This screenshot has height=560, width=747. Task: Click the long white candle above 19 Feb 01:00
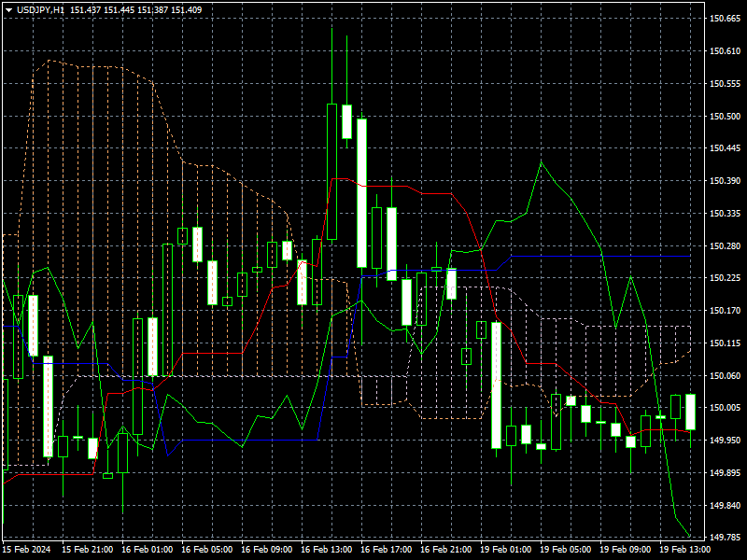(x=496, y=385)
